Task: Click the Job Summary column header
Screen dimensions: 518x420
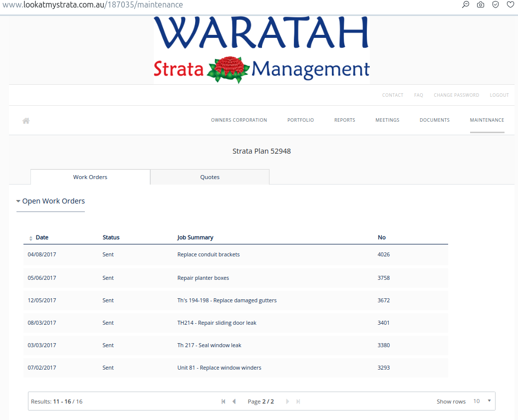Action: pos(195,237)
